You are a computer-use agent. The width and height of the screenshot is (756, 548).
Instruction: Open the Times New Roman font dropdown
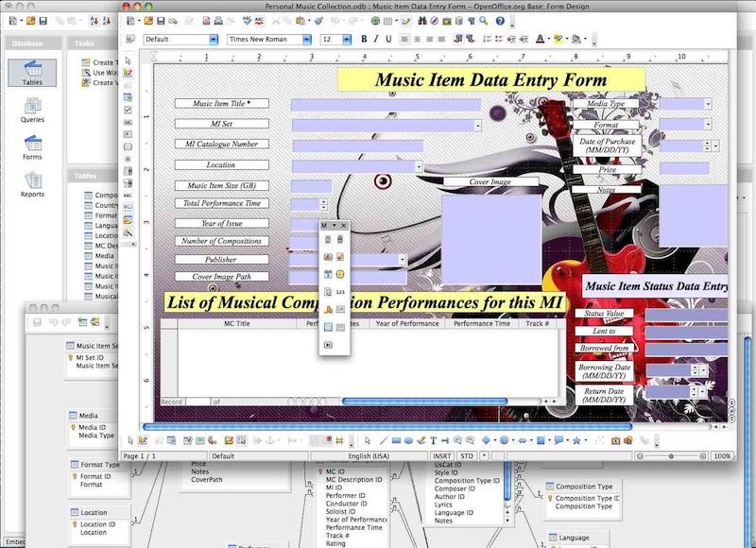(x=306, y=40)
